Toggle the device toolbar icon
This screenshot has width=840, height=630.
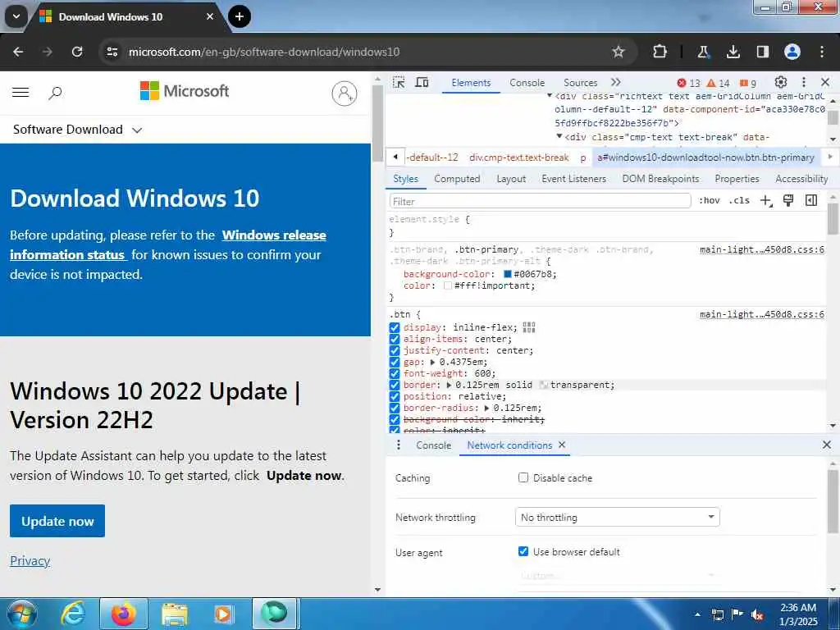pyautogui.click(x=422, y=83)
